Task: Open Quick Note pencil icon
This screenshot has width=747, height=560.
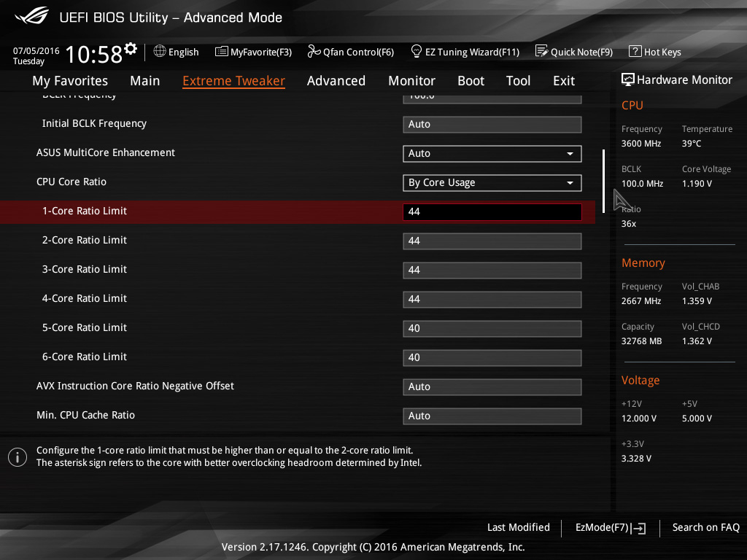Action: 541,51
